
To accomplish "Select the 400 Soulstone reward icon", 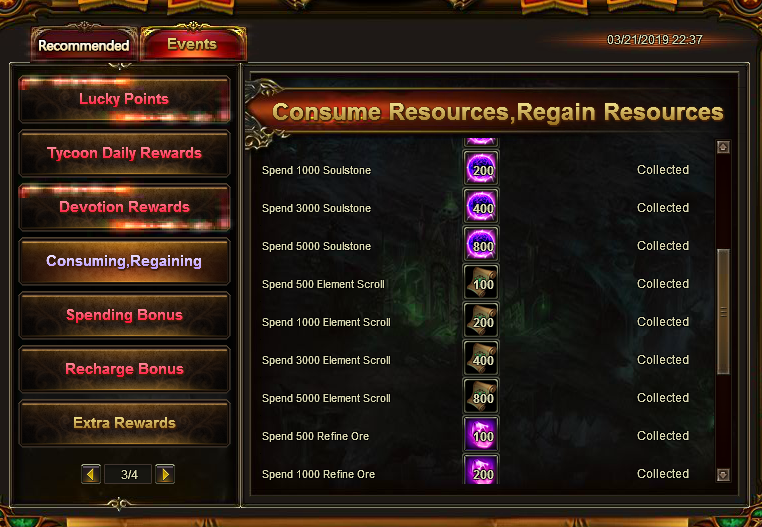I will pos(481,206).
